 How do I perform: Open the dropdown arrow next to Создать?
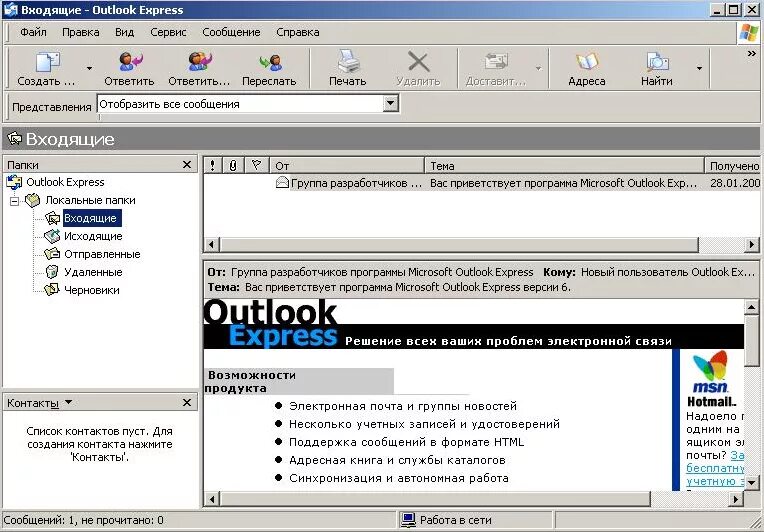tap(89, 68)
